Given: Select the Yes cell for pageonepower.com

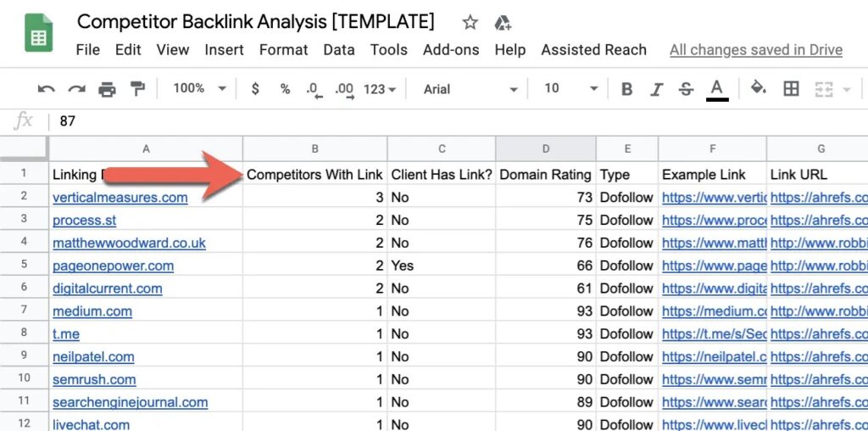Looking at the screenshot, I should click(442, 266).
